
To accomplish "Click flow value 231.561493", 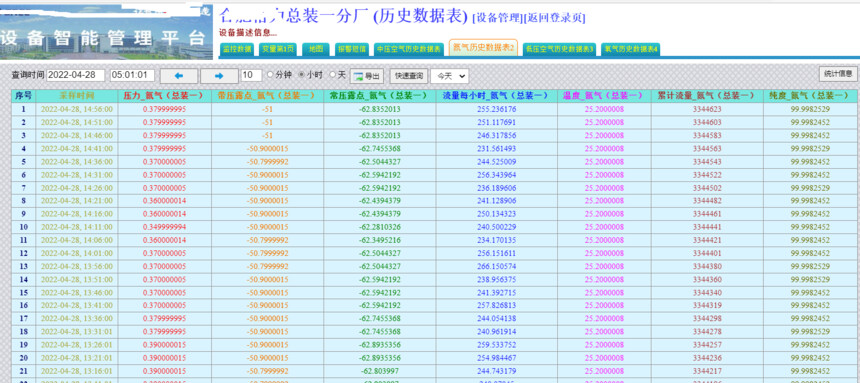I will (x=496, y=149).
